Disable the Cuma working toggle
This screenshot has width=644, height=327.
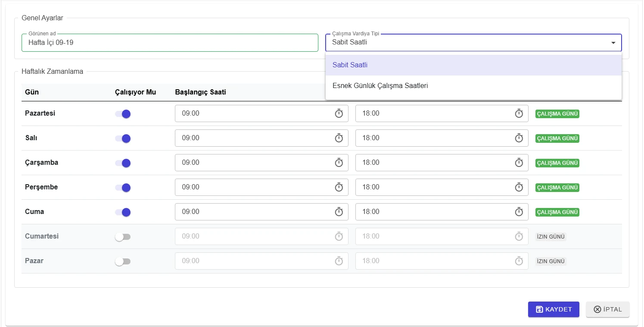pyautogui.click(x=123, y=212)
